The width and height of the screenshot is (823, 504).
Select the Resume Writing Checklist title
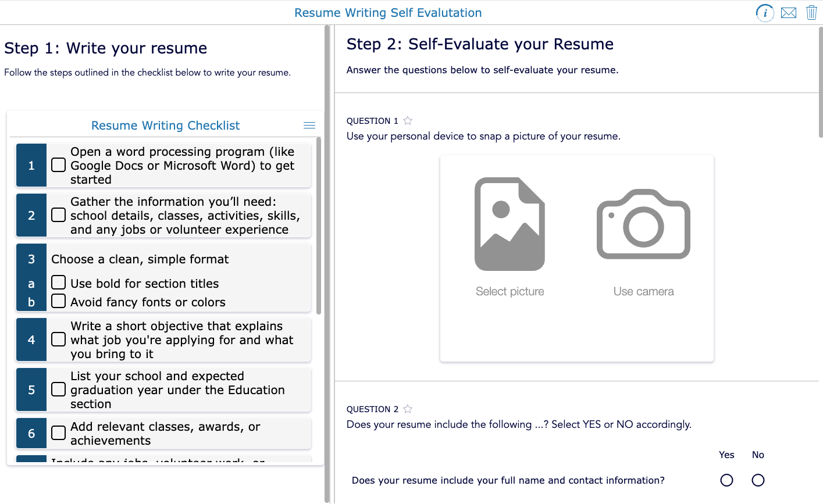pyautogui.click(x=165, y=126)
